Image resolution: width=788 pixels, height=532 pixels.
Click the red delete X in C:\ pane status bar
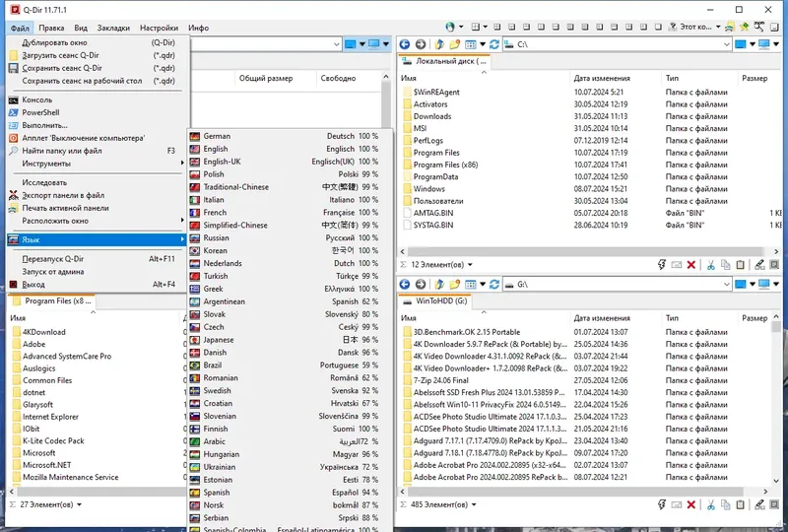[691, 264]
